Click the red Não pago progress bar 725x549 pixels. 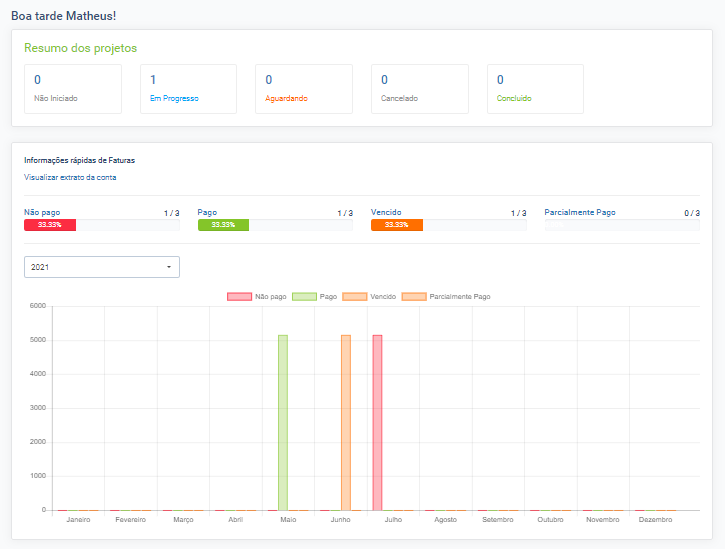(50, 225)
